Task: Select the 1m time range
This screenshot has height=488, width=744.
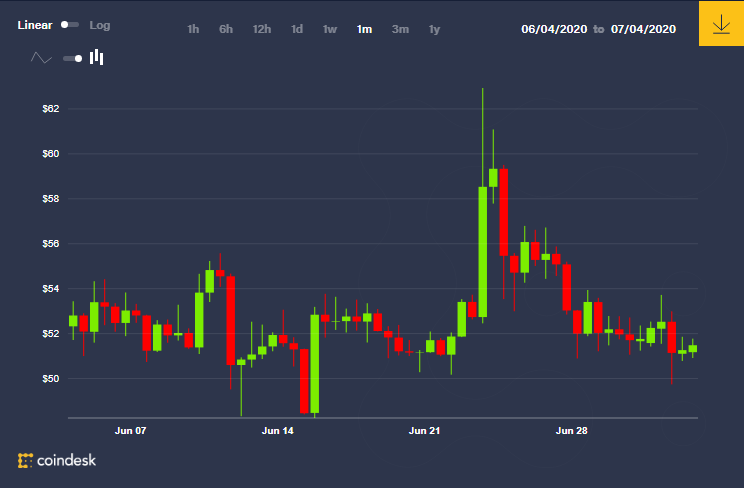Action: coord(364,29)
